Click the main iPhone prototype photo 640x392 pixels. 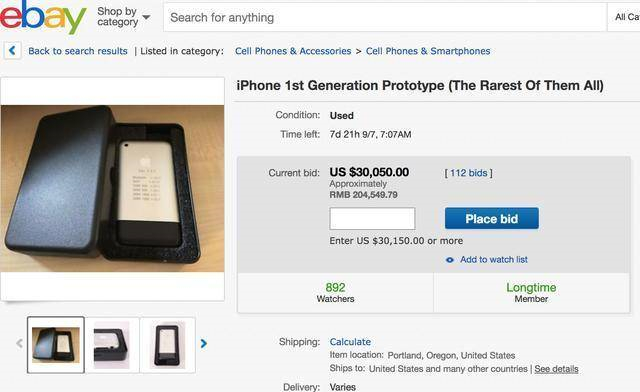coord(112,189)
